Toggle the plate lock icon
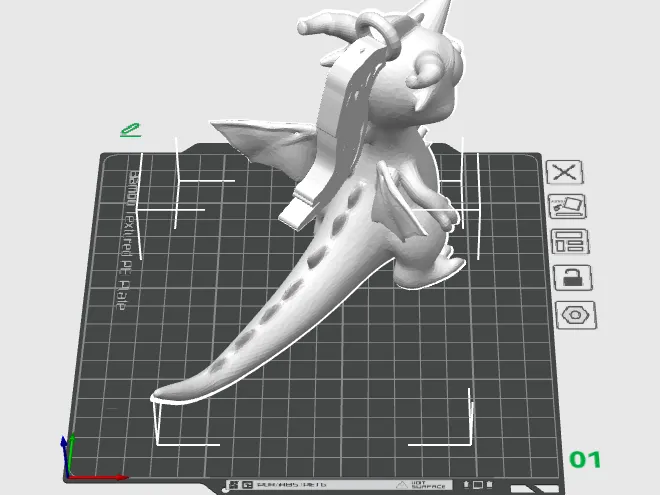Screen dimensions: 660x495 tap(573, 278)
